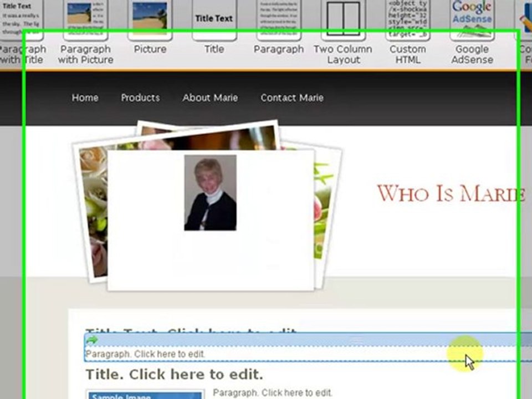Select the Paragraph with Picture element icon
Image resolution: width=532 pixels, height=399 pixels.
[x=85, y=20]
